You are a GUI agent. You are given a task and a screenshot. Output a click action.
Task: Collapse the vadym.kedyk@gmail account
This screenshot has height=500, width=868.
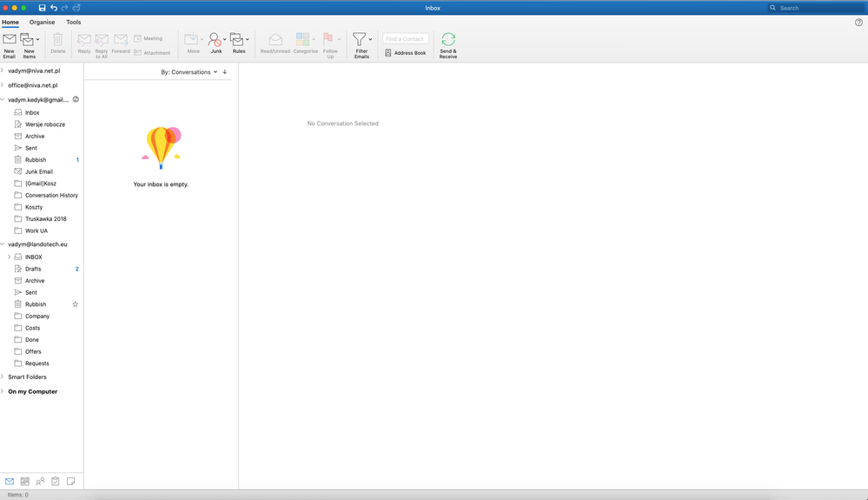pyautogui.click(x=3, y=100)
